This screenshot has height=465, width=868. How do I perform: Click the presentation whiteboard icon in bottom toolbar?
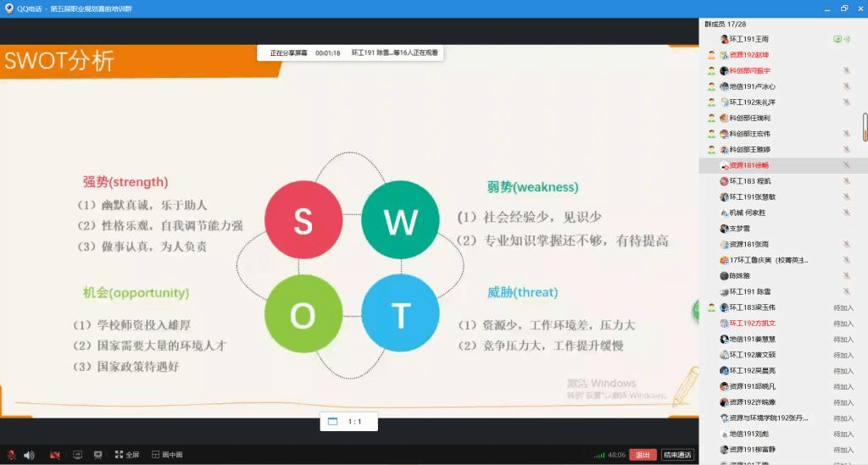click(x=97, y=455)
